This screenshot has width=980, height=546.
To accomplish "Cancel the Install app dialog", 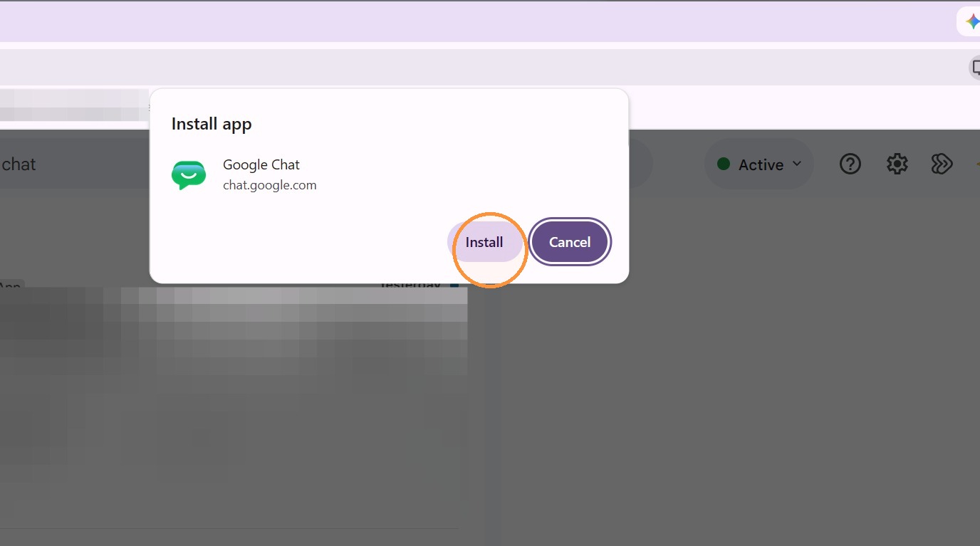I will (x=570, y=242).
